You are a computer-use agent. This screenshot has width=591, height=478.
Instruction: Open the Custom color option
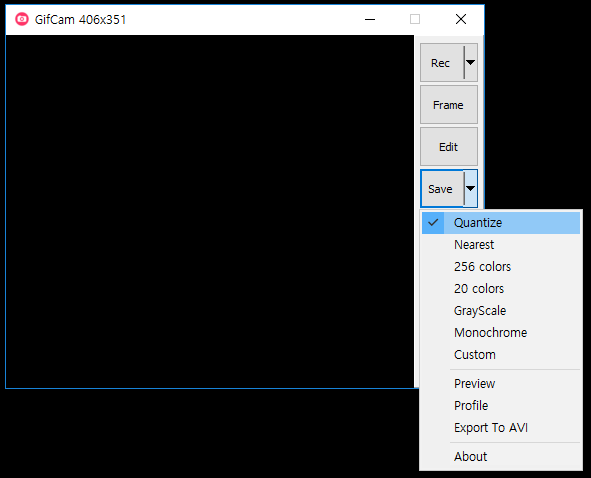501,355
